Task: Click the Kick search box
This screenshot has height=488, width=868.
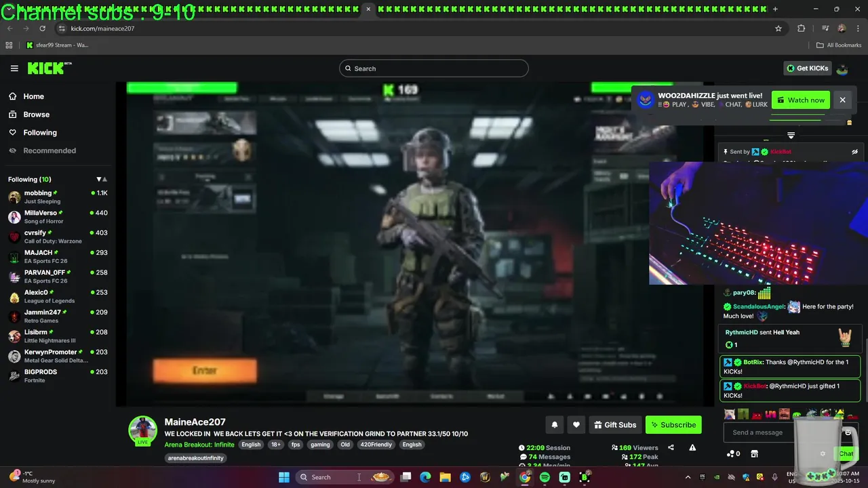Action: (434, 68)
